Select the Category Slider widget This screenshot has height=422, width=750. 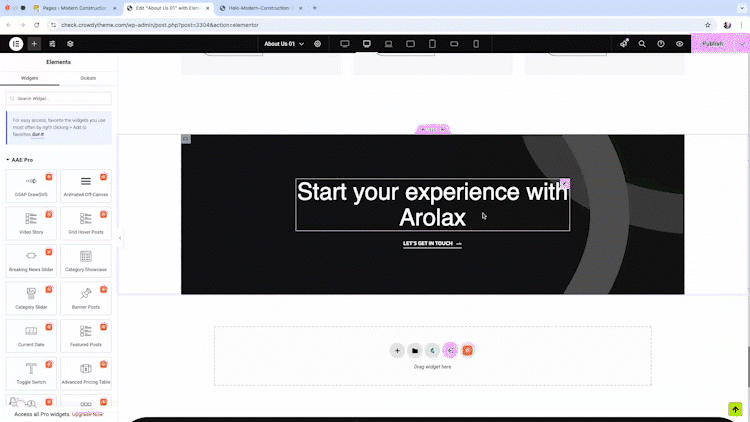[x=31, y=299]
